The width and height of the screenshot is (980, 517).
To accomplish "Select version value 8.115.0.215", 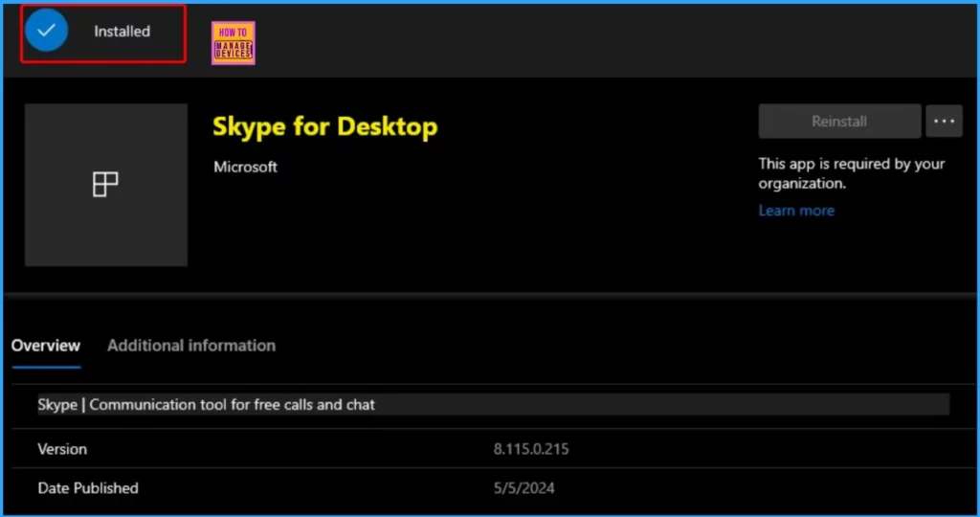I will pos(531,449).
